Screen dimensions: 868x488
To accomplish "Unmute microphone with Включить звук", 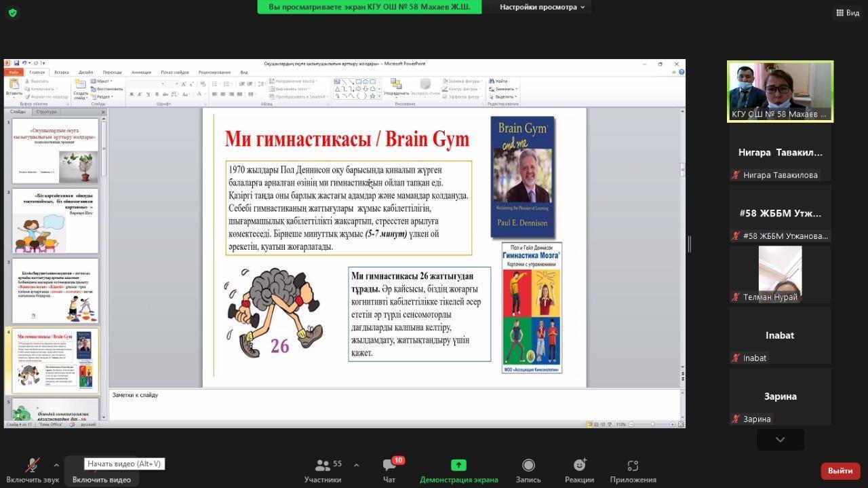I will coord(33,466).
